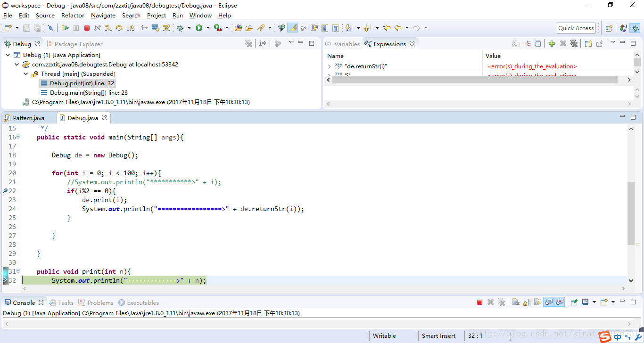Click the Expressions view horizontal scrollbar thumb
This screenshot has height=343, width=644.
(475, 80)
